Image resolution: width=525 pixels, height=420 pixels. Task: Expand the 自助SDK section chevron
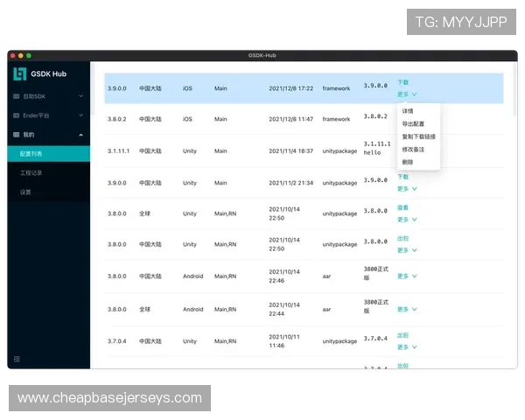pos(81,96)
